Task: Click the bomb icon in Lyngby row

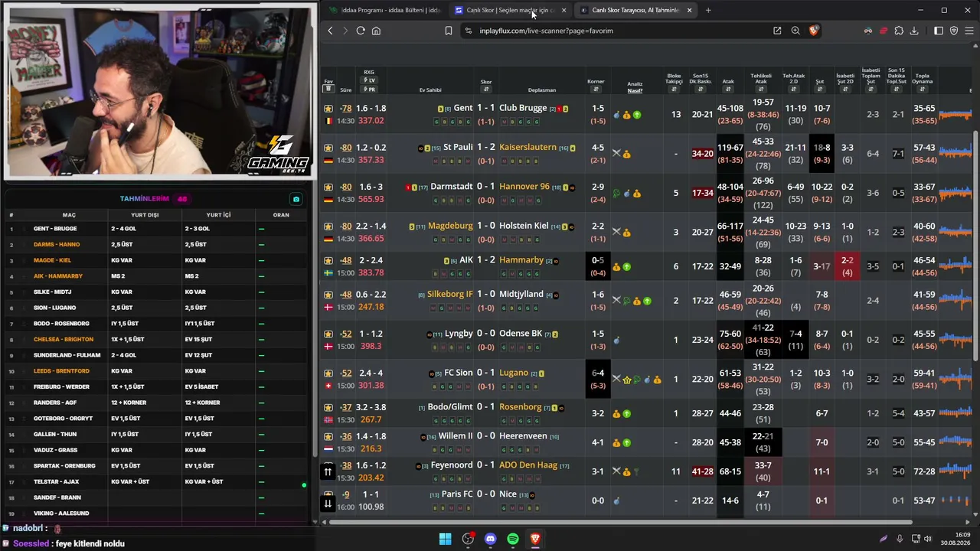Action: pyautogui.click(x=616, y=340)
